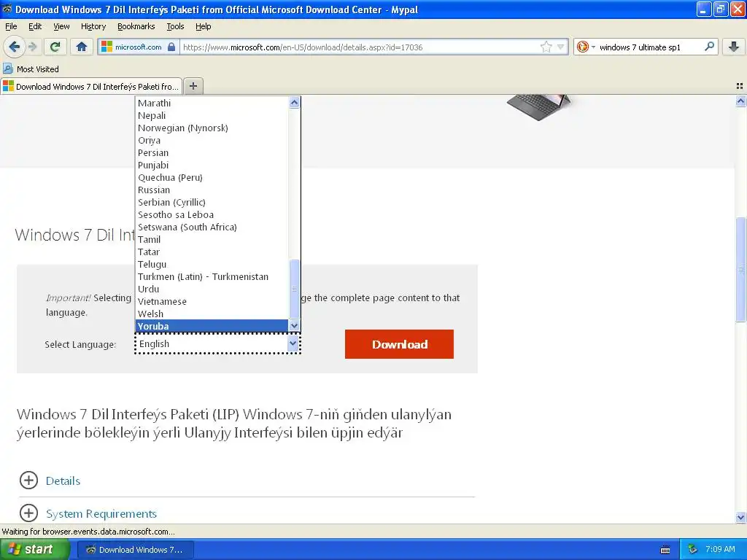Choose Tatar in the language list

pos(212,252)
